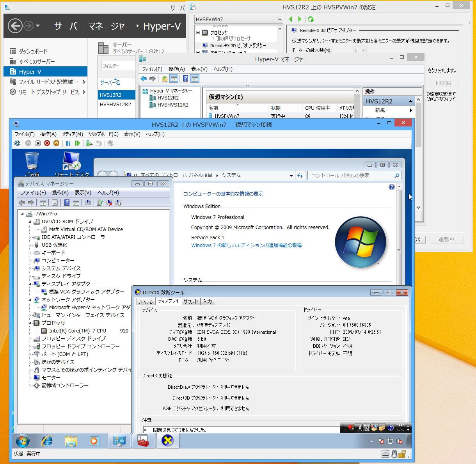Screen dimensions: 476x464
Task: Expand ファイル サービスと記憶域 arrow in Server Manager
Action: [x=84, y=82]
